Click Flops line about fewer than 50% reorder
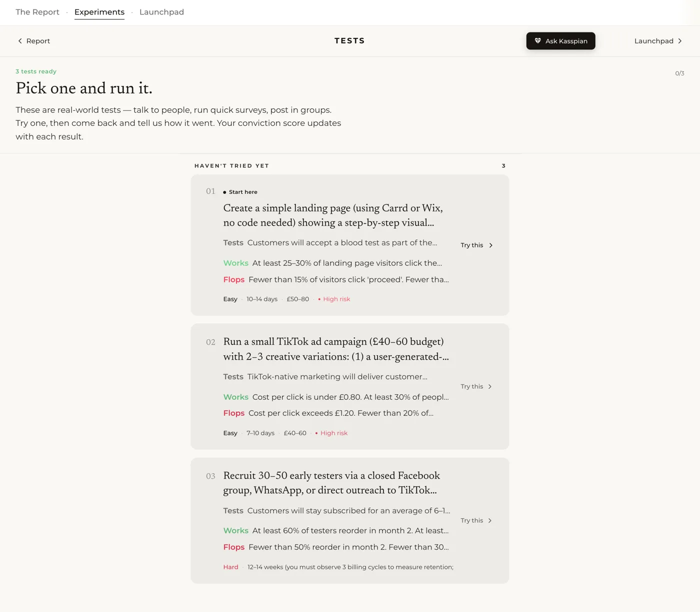The height and width of the screenshot is (612, 700). (336, 547)
